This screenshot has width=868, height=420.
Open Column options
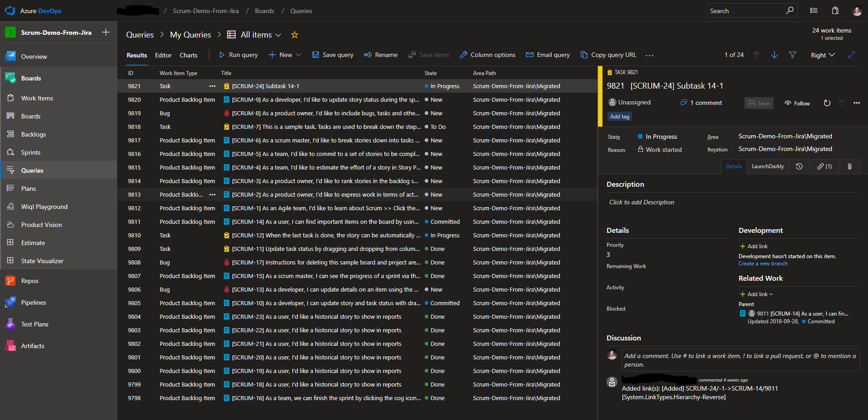coord(488,55)
